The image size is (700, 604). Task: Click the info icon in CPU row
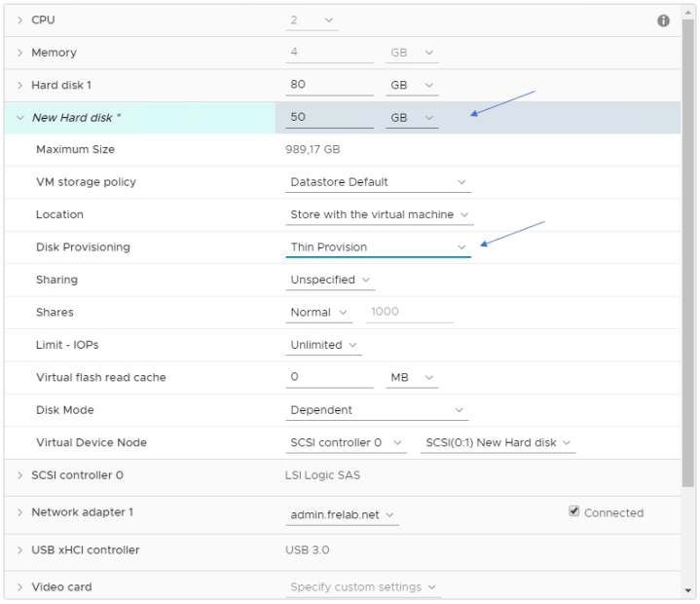663,20
